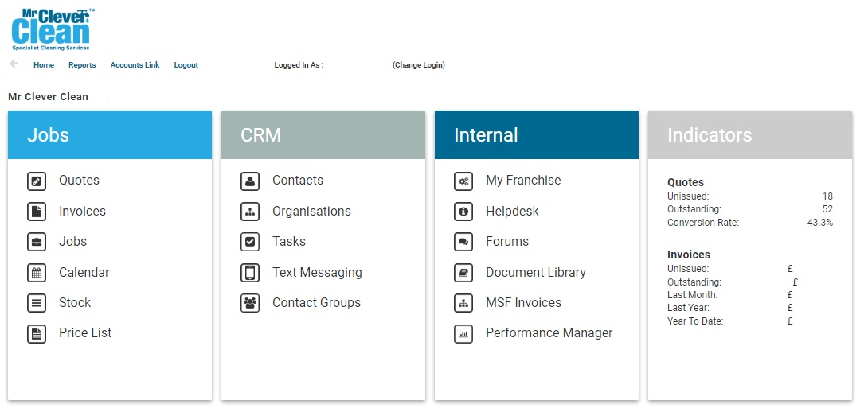Image resolution: width=868 pixels, height=412 pixels.
Task: Open the Document Library link
Action: pos(535,273)
